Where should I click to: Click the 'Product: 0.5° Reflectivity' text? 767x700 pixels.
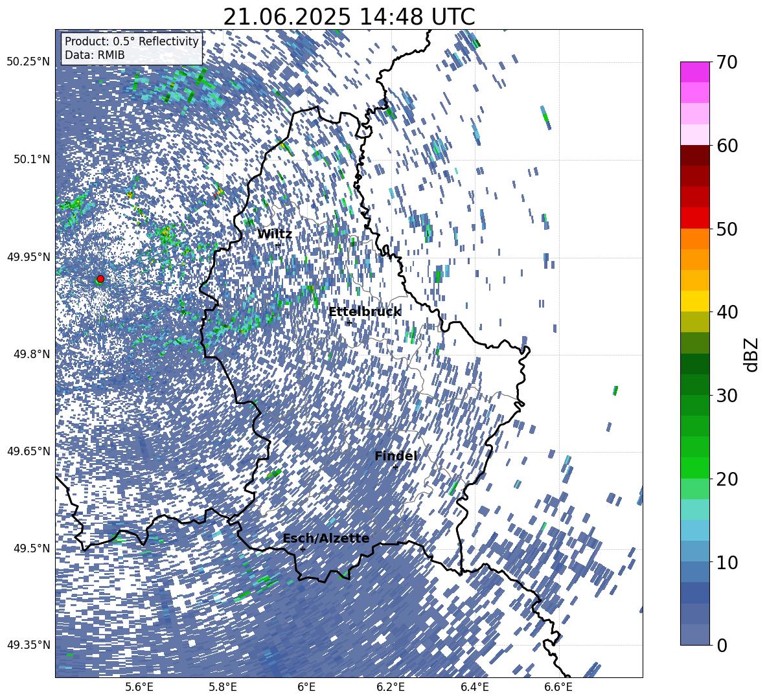pos(132,41)
